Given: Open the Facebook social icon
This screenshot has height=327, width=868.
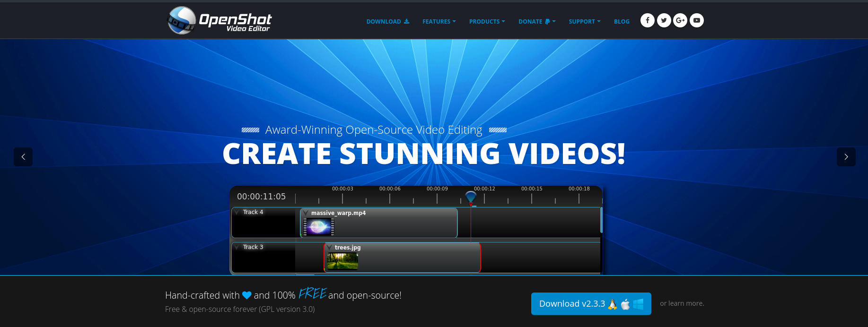Looking at the screenshot, I should click(x=647, y=20).
